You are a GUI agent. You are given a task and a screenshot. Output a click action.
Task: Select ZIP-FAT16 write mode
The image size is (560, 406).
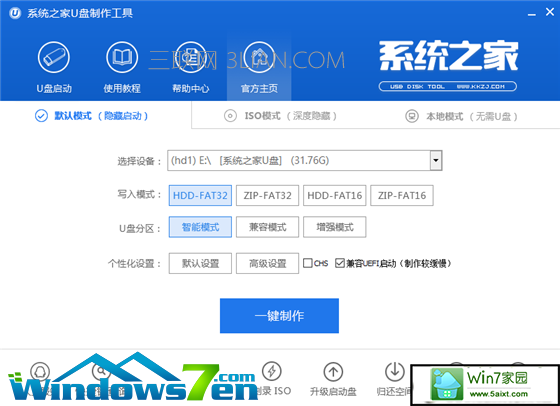point(402,195)
